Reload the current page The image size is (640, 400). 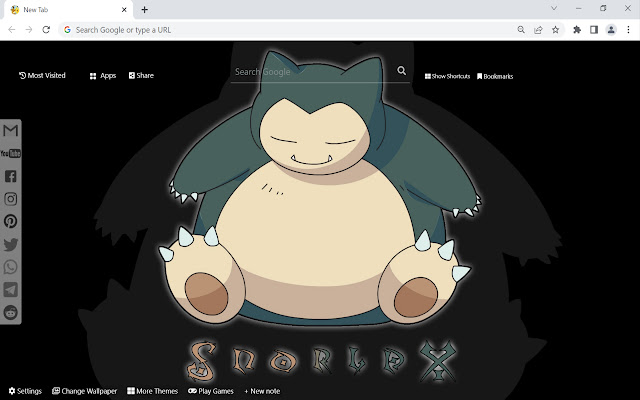click(x=46, y=29)
